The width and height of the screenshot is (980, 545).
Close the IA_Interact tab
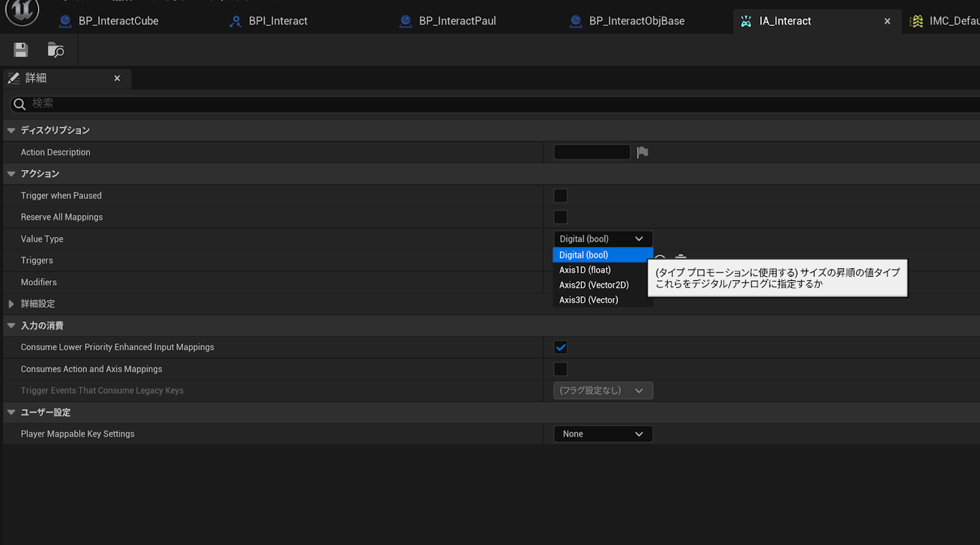887,22
